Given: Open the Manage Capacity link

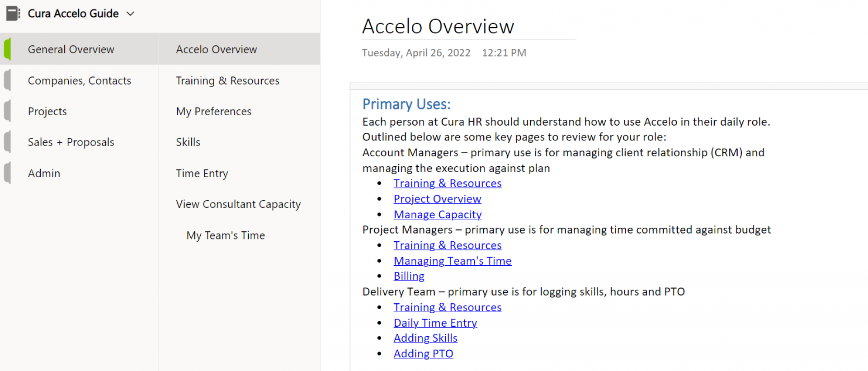Looking at the screenshot, I should (438, 214).
